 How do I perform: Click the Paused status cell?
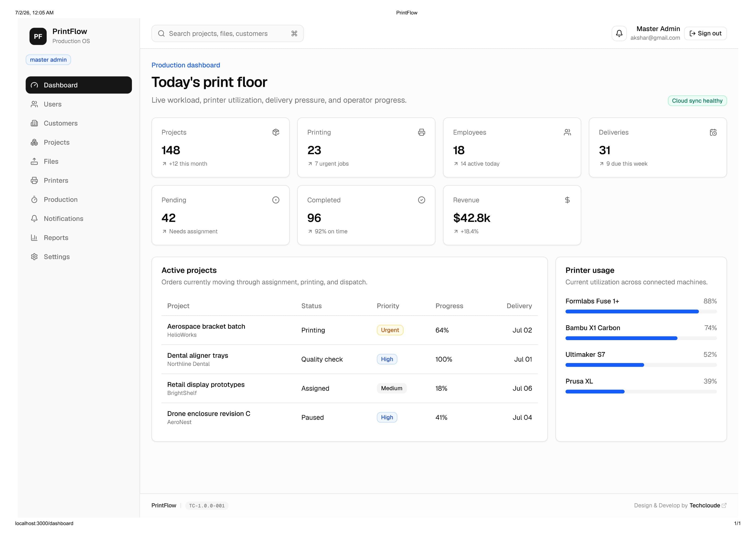313,417
